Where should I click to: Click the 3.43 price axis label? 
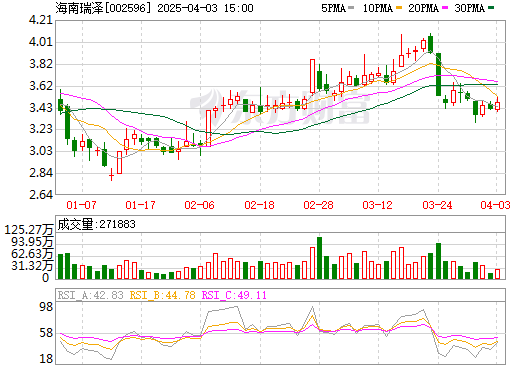coord(41,108)
